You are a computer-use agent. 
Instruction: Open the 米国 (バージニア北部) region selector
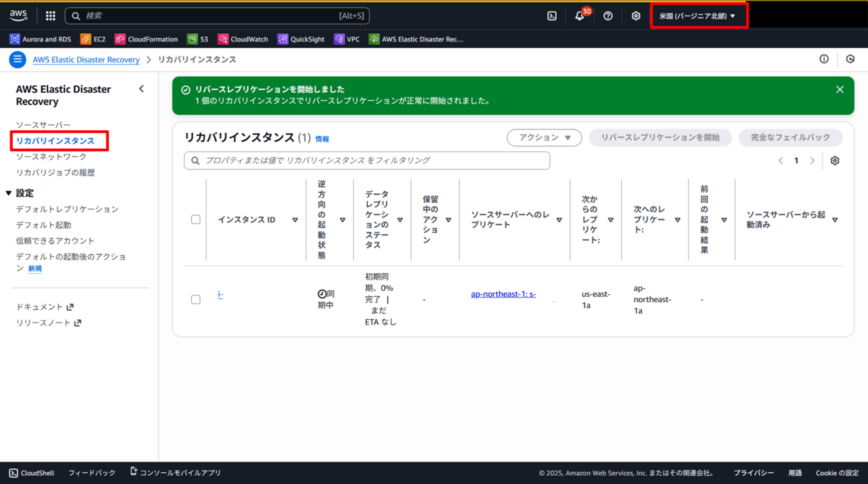[x=698, y=16]
